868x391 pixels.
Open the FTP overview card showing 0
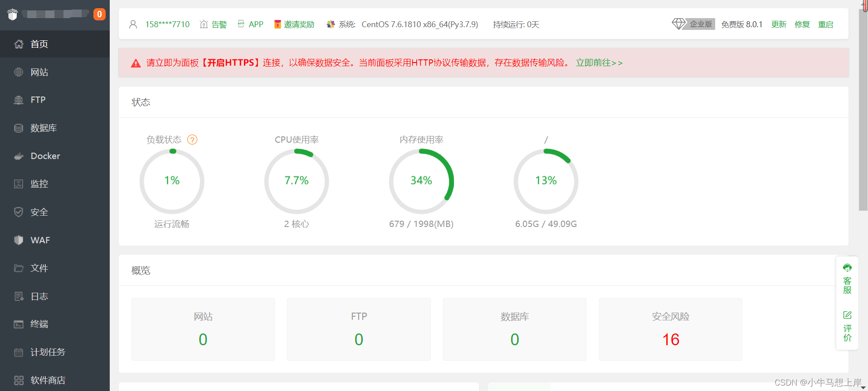[359, 329]
